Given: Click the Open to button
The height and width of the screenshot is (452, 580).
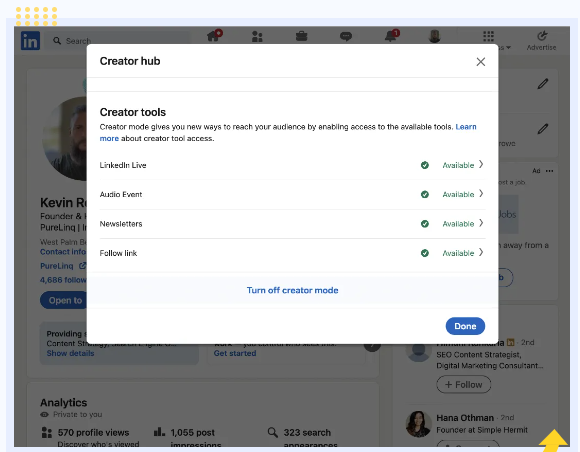Looking at the screenshot, I should tap(64, 300).
